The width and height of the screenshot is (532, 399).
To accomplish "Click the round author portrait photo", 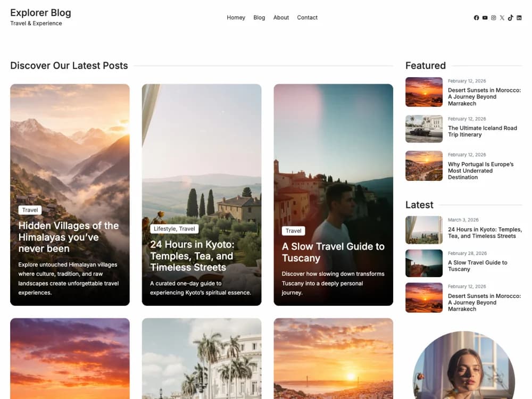I will (x=464, y=365).
